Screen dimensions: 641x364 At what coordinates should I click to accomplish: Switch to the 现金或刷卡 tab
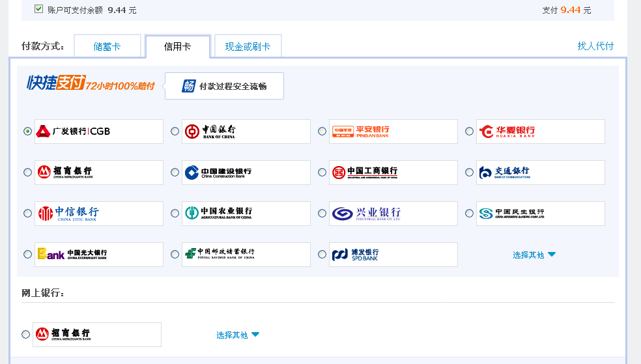(x=248, y=47)
